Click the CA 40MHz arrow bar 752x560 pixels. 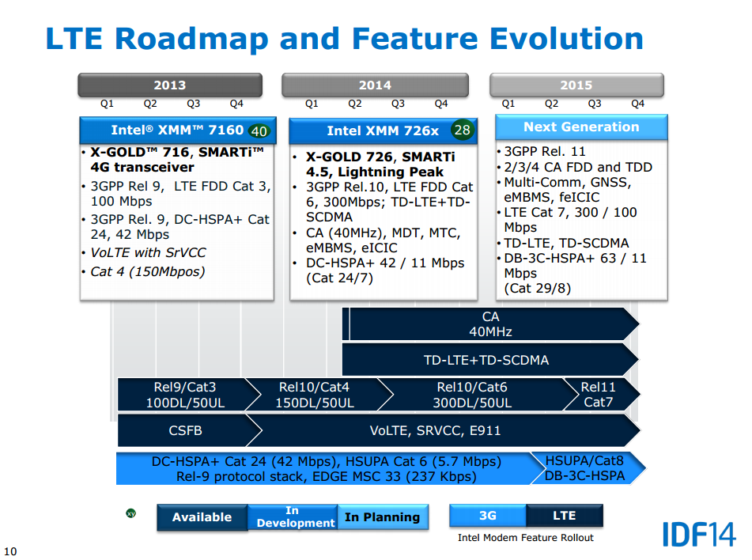click(x=490, y=324)
